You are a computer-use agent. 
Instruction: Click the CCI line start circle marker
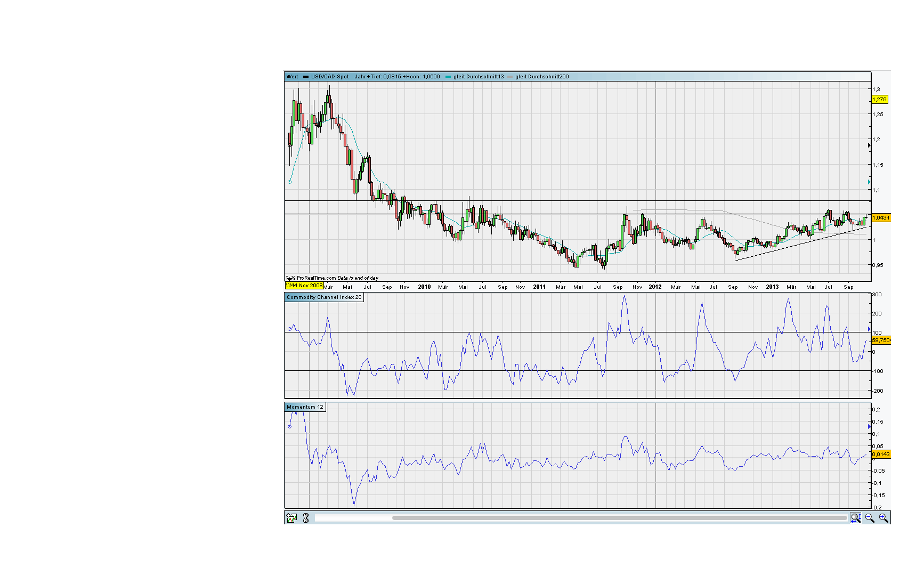point(290,329)
